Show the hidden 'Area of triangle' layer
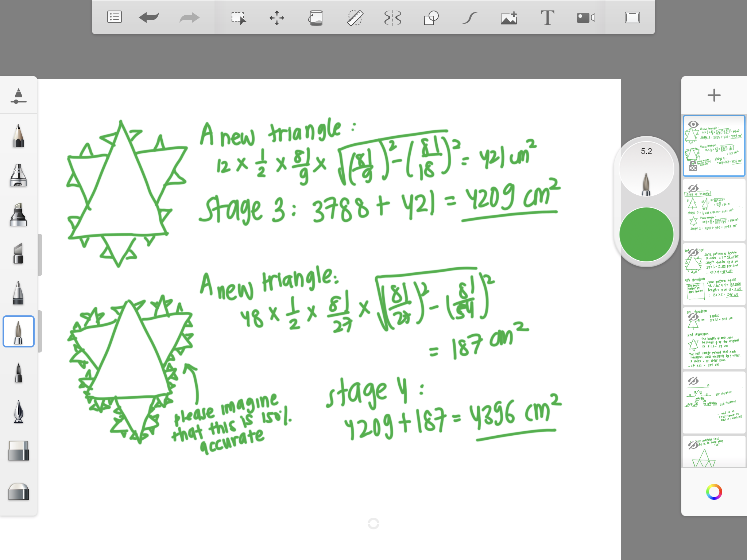This screenshot has height=560, width=747. [x=693, y=188]
